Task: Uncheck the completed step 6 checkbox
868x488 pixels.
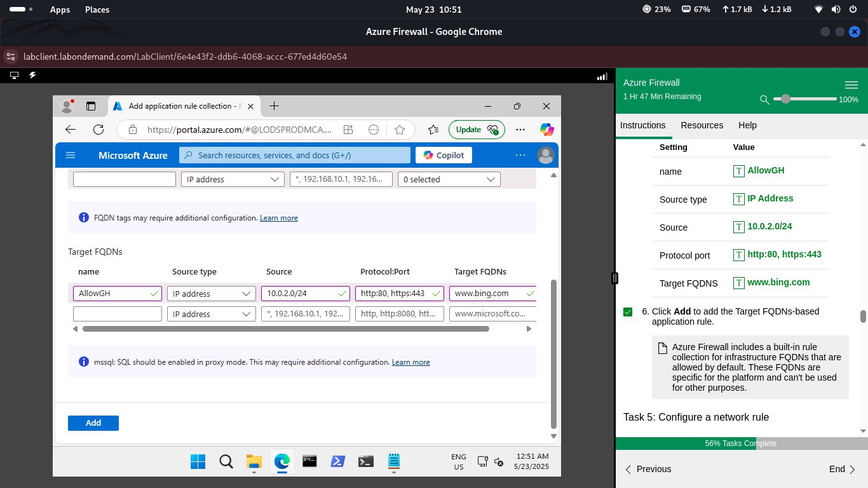Action: click(x=628, y=311)
